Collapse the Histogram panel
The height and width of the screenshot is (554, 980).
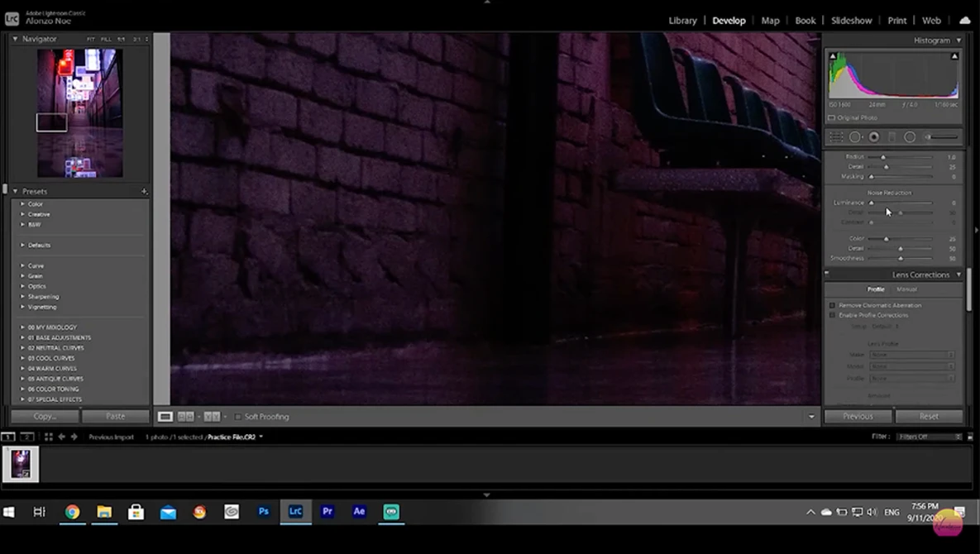tap(958, 41)
